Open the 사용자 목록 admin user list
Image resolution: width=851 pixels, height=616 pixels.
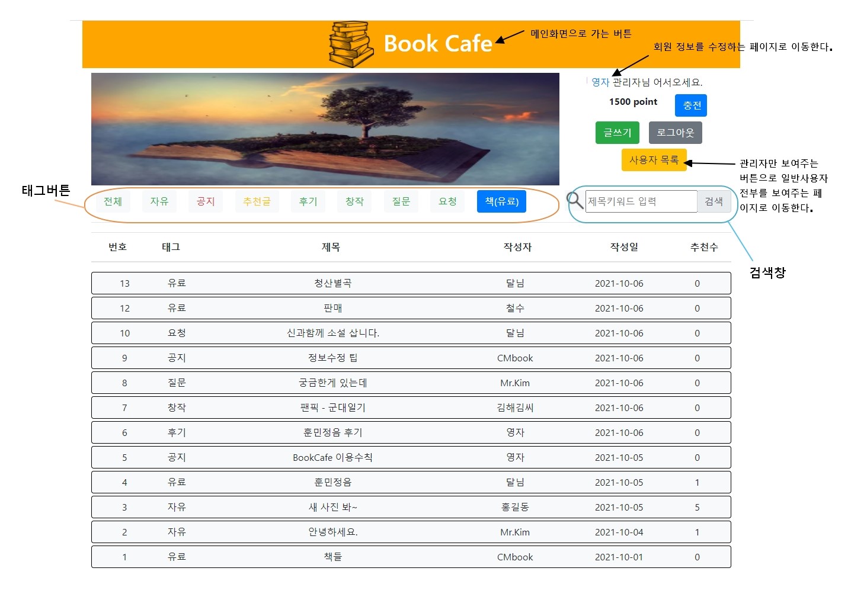click(x=654, y=159)
